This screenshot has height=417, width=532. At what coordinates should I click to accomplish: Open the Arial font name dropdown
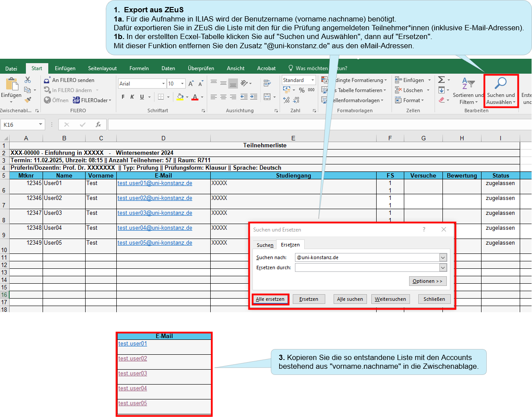tap(163, 83)
